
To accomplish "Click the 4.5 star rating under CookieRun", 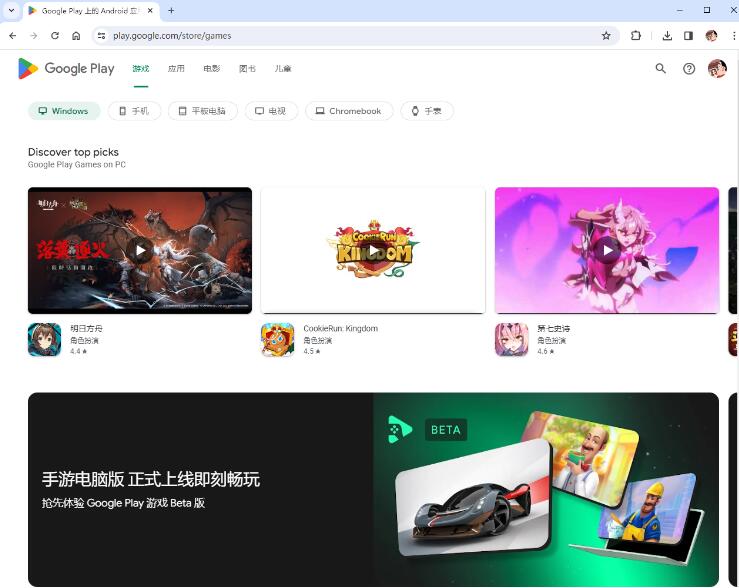I will tap(312, 351).
